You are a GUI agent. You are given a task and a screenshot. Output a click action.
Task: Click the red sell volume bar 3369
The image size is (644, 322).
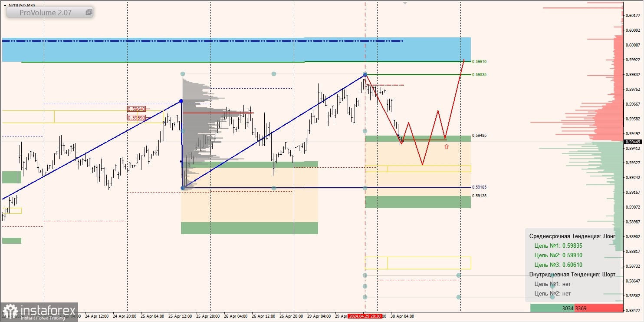coord(599,308)
